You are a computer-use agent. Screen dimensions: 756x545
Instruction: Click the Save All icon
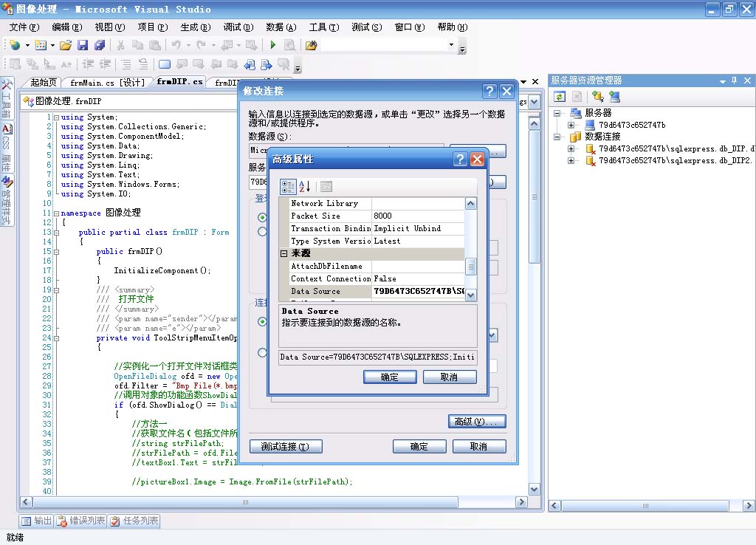click(x=100, y=45)
